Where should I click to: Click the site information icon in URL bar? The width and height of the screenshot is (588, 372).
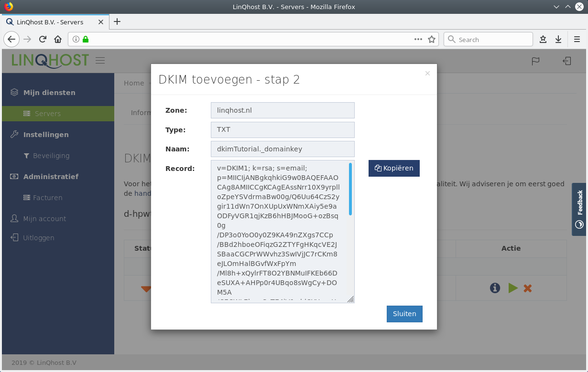click(76, 39)
